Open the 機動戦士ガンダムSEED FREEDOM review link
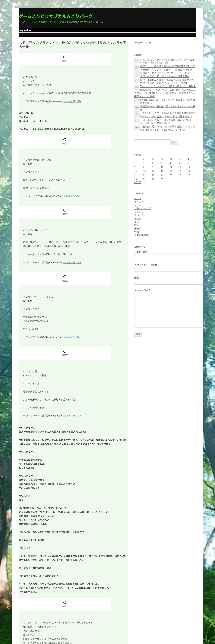Image resolution: width=215 pixels, height=644 pixels. click(x=167, y=68)
